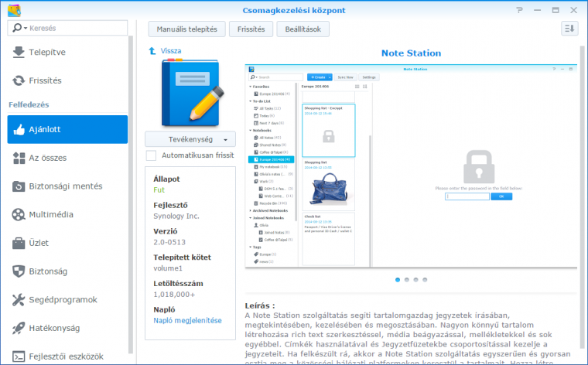The image size is (588, 365).
Task: Click the Frissítés toolbar button
Action: (x=251, y=29)
